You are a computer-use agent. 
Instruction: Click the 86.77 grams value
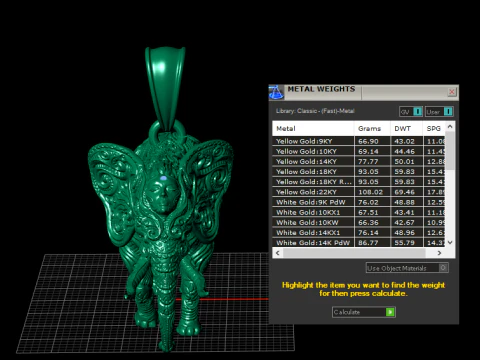368,243
